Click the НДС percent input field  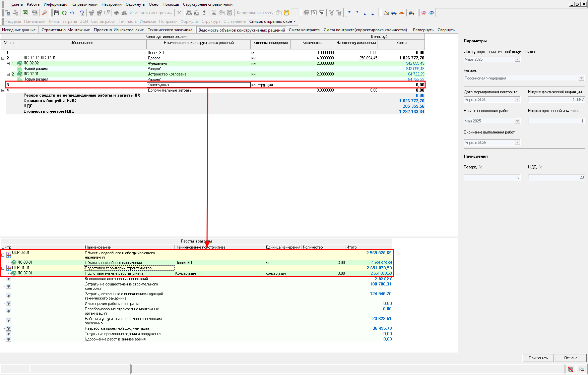click(x=556, y=177)
